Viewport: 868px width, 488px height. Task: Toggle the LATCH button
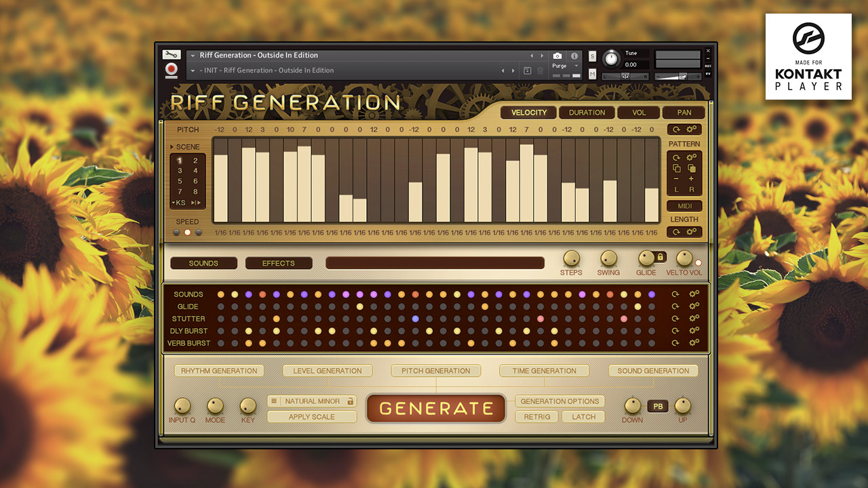click(583, 417)
